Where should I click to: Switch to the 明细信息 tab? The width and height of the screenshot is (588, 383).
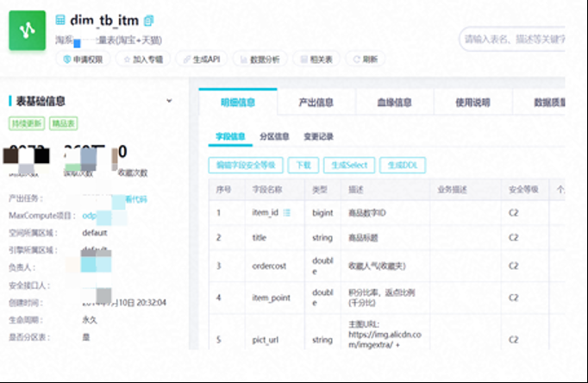point(238,102)
